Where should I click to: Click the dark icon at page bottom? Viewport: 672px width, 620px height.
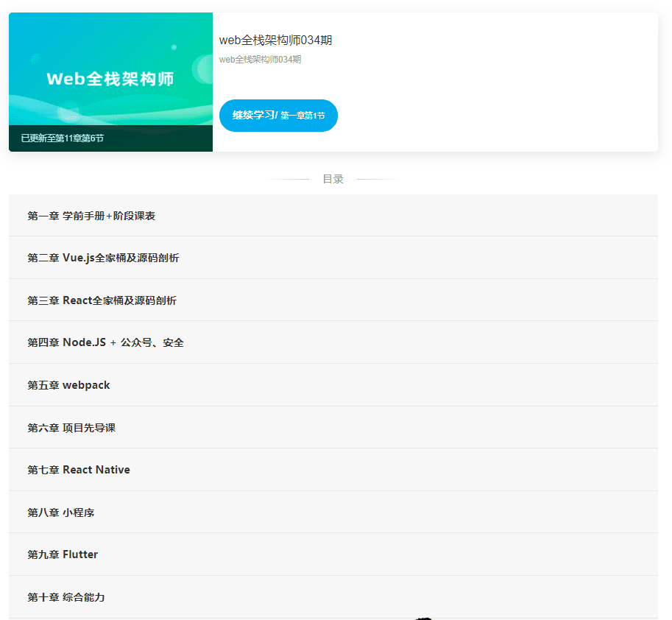(x=422, y=617)
